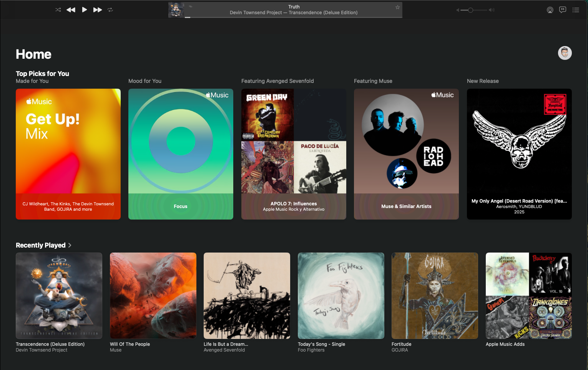Click Apple Music Rock y Alternativo text
Screen dimensions: 588x370
coord(294,210)
